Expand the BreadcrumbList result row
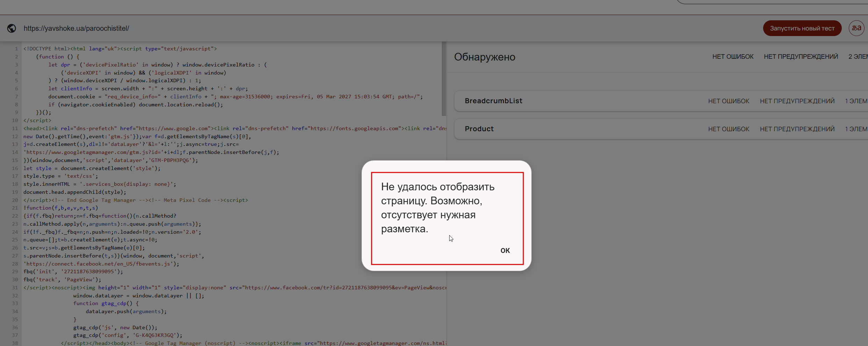 click(x=661, y=101)
